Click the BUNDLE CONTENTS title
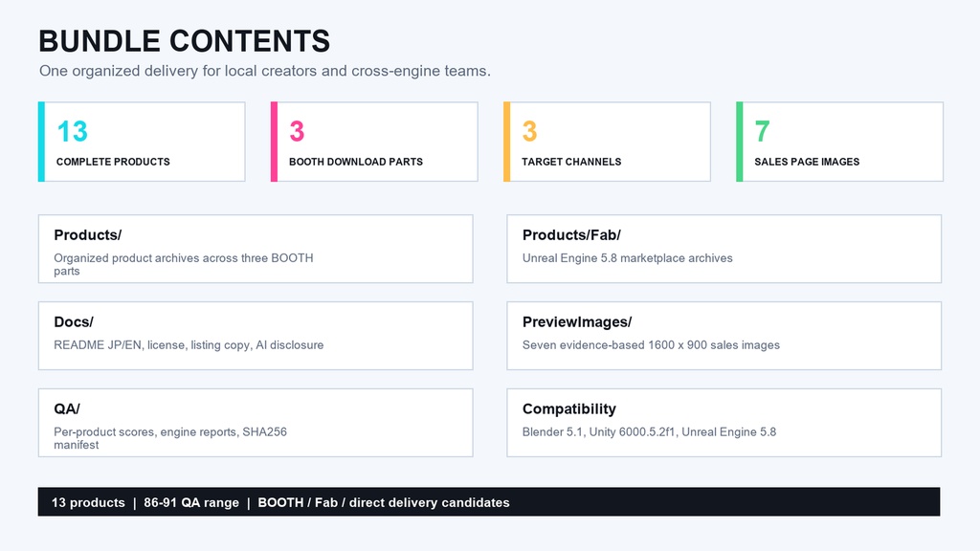This screenshot has width=980, height=551. (185, 41)
